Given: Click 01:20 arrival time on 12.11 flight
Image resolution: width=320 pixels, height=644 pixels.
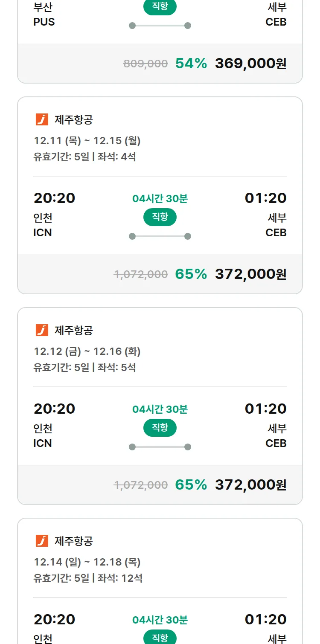Looking at the screenshot, I should click(265, 198).
